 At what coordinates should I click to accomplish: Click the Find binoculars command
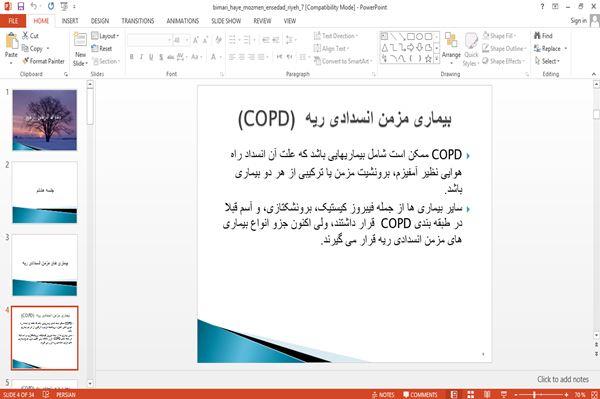coord(543,36)
